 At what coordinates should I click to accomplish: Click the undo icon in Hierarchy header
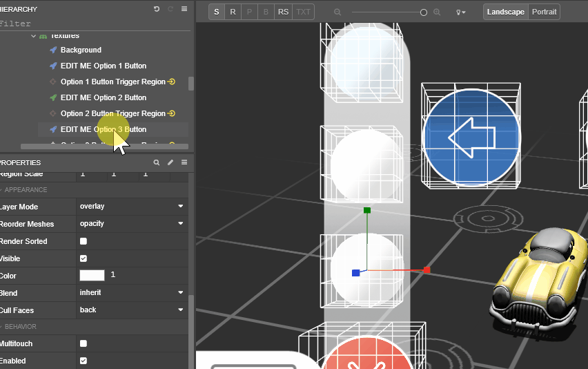click(x=157, y=9)
